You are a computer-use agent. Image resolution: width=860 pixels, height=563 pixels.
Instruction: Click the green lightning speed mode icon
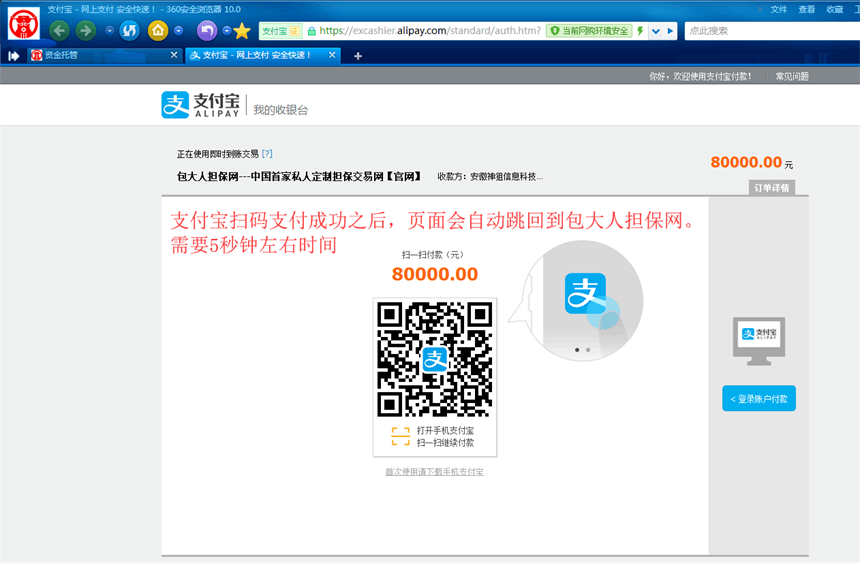(640, 31)
